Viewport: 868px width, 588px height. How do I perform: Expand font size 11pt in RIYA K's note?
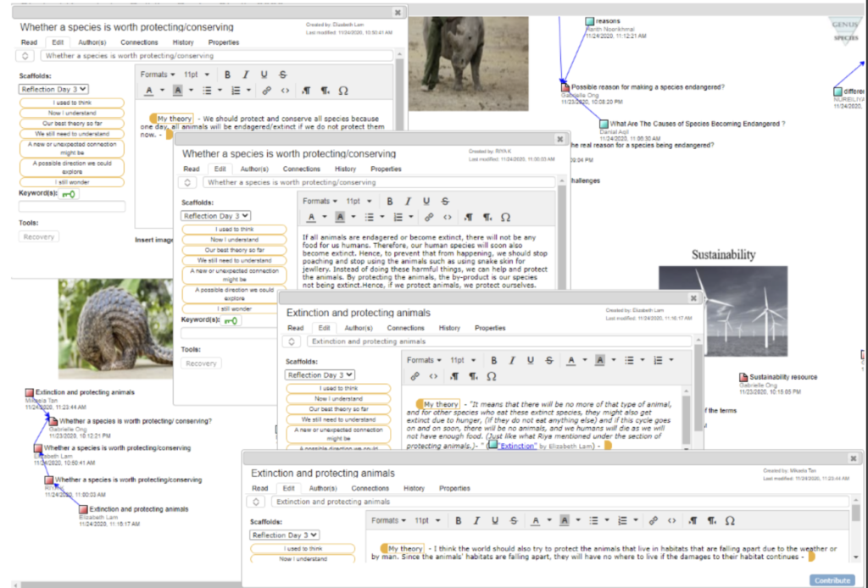pyautogui.click(x=359, y=202)
